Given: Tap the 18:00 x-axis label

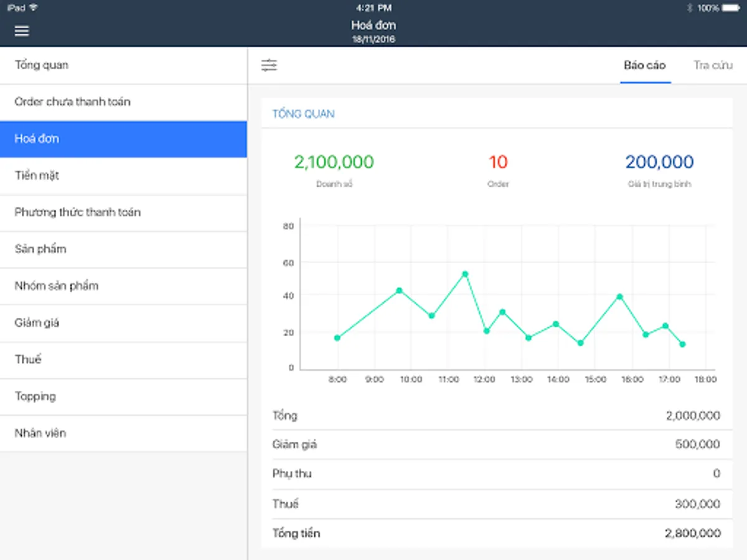Looking at the screenshot, I should coord(705,380).
